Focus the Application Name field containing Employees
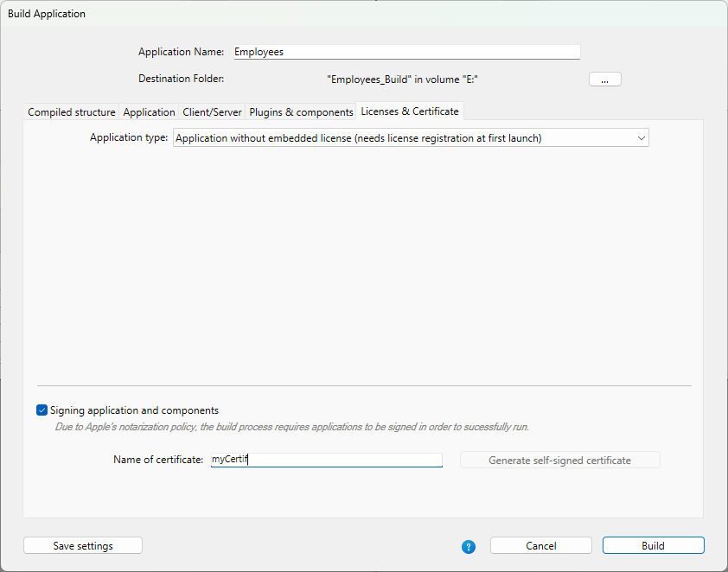Screen dimensions: 728x572 tap(406, 52)
